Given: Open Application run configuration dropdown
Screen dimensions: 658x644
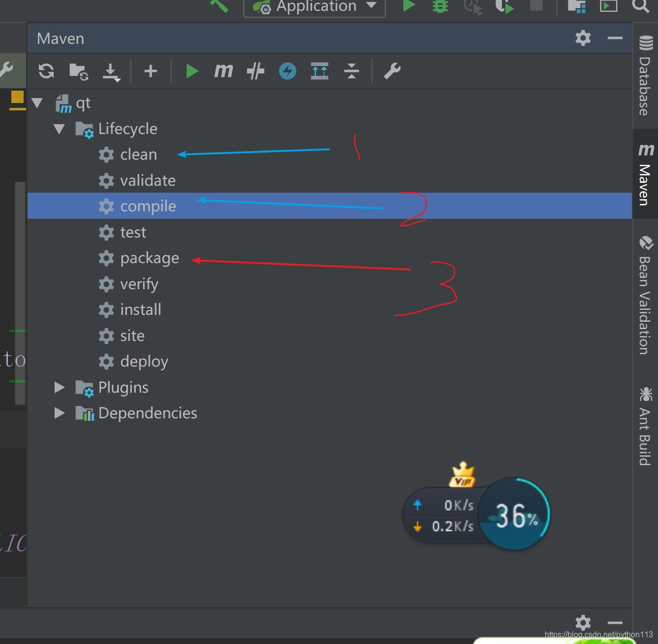Looking at the screenshot, I should coord(314,7).
